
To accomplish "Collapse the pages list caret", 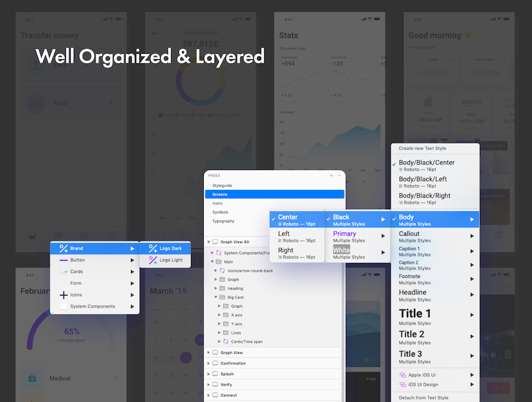I will pos(339,175).
